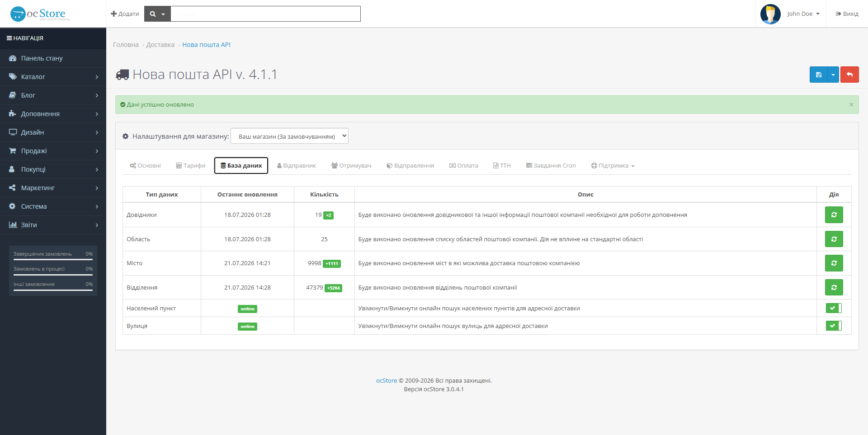Viewport: 868px width, 435px height.
Task: Expand the Дизайн sidebar menu
Action: point(53,132)
